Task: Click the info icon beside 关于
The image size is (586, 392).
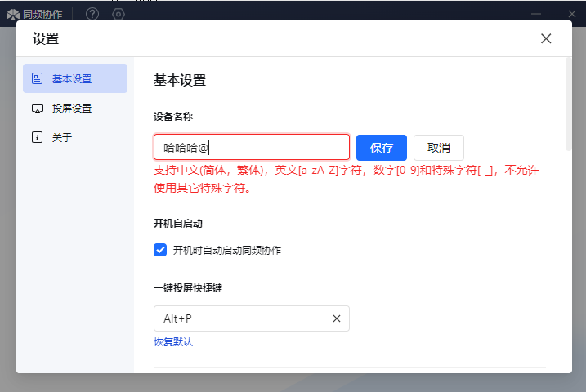Action: tap(37, 137)
